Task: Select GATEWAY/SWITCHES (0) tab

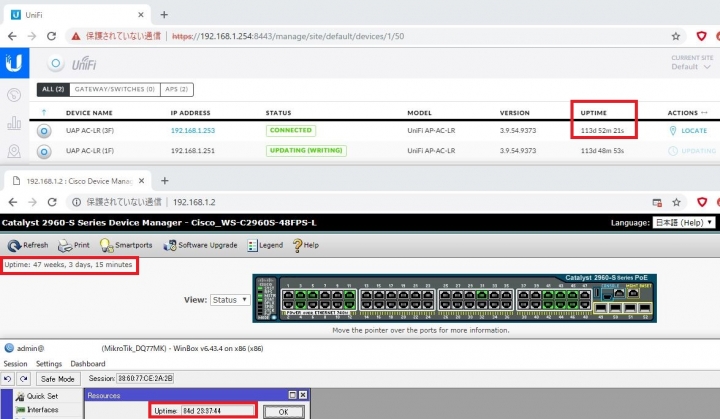Action: click(x=115, y=89)
